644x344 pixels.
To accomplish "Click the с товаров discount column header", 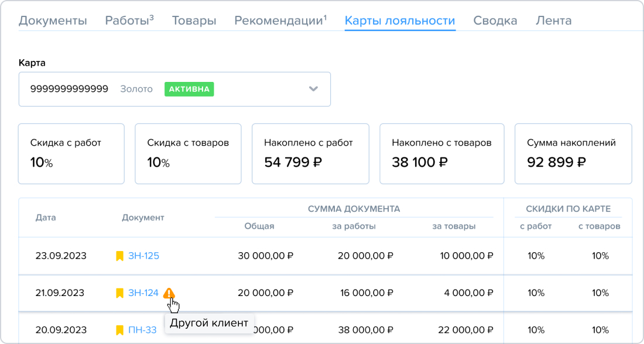I will 600,226.
